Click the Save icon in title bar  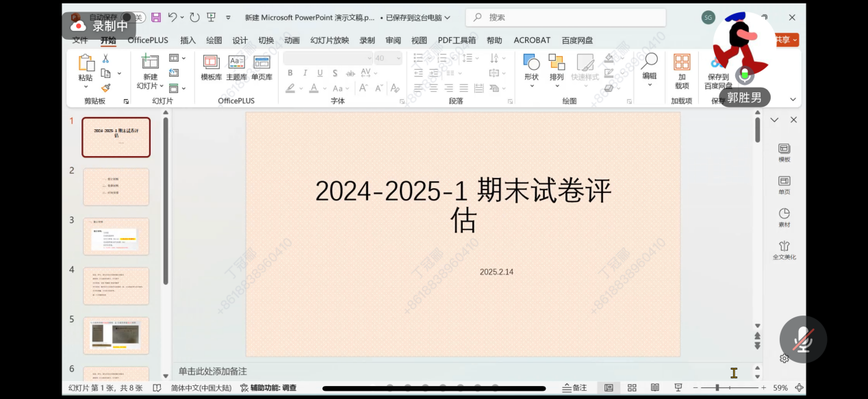tap(156, 17)
